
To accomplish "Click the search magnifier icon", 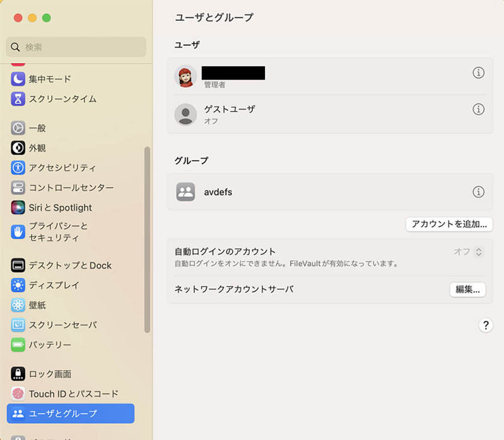I will (x=15, y=47).
